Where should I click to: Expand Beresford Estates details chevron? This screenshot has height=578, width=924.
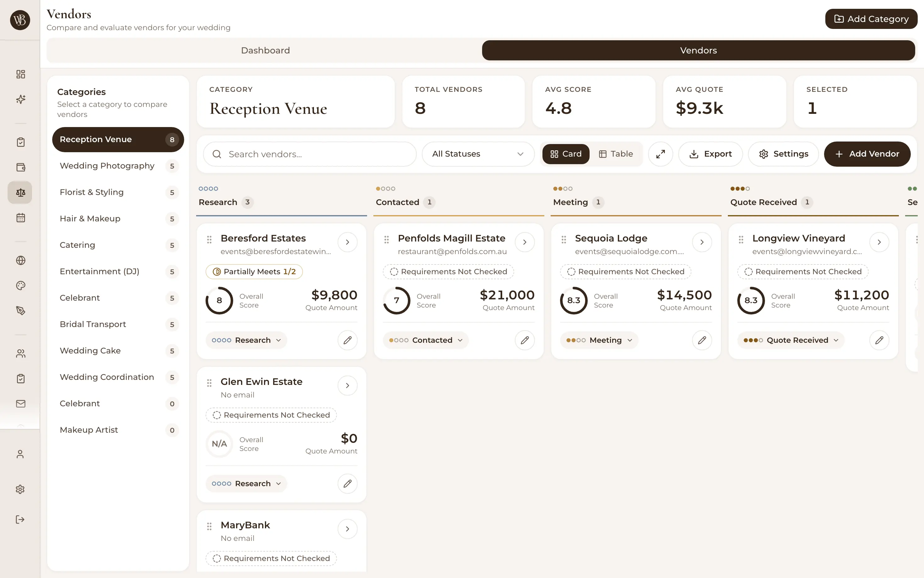(x=347, y=242)
